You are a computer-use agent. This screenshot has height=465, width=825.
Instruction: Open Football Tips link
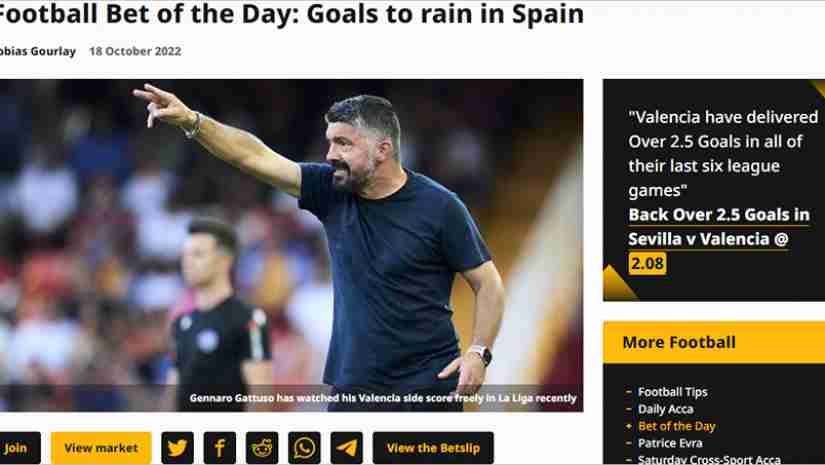tap(672, 392)
